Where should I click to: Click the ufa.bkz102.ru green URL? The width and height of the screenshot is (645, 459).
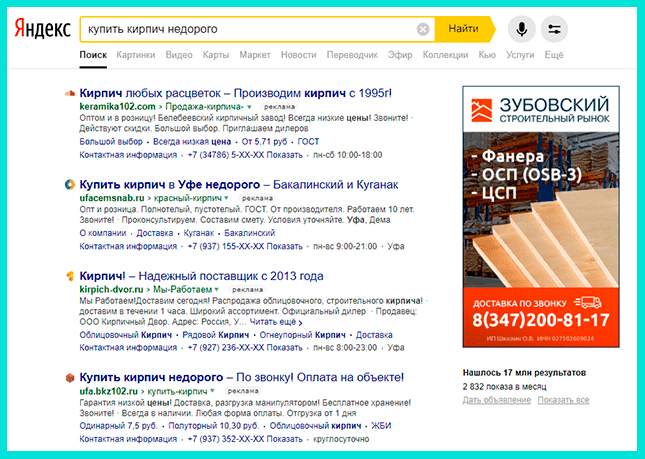coord(108,391)
